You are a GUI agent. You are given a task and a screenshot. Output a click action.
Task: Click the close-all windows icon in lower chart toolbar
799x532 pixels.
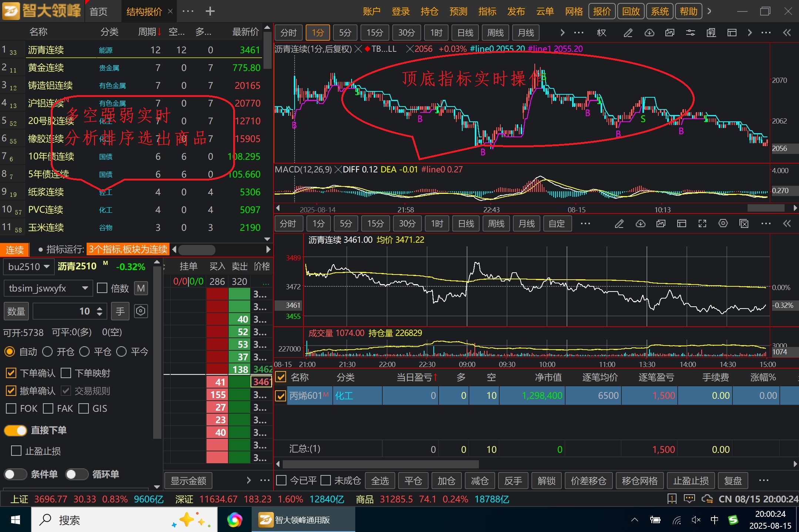(744, 224)
